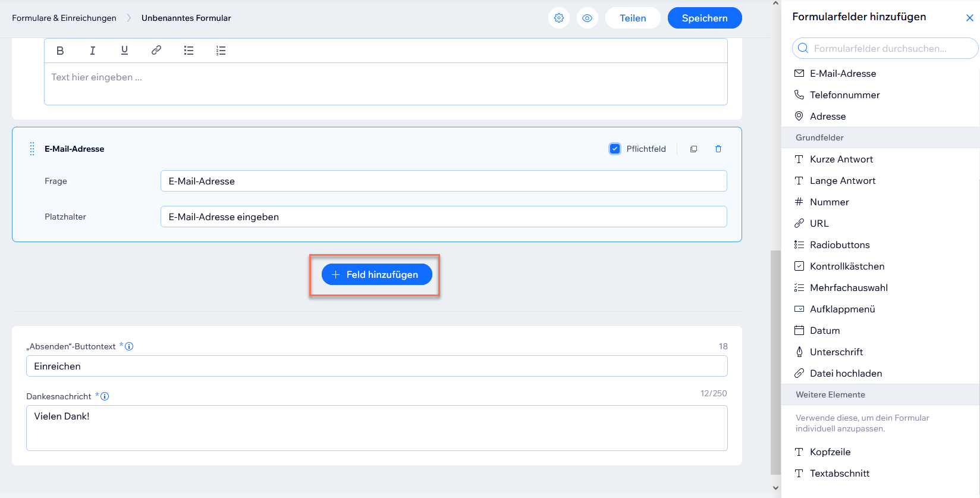Click the Teilen button

tap(633, 18)
